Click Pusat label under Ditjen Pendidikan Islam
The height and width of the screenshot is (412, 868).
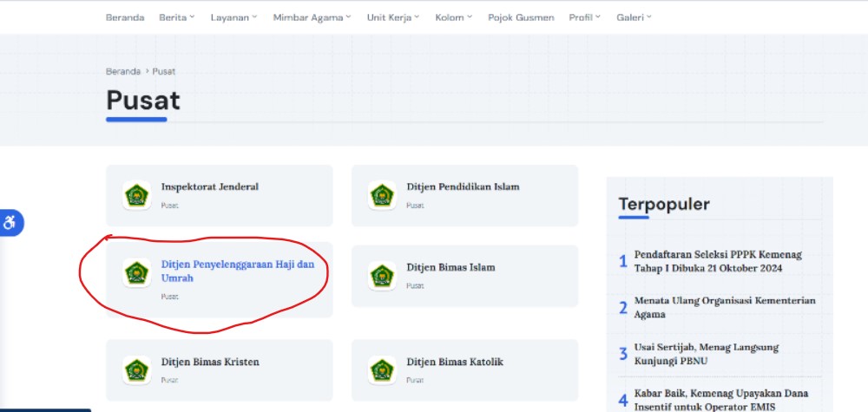point(415,206)
